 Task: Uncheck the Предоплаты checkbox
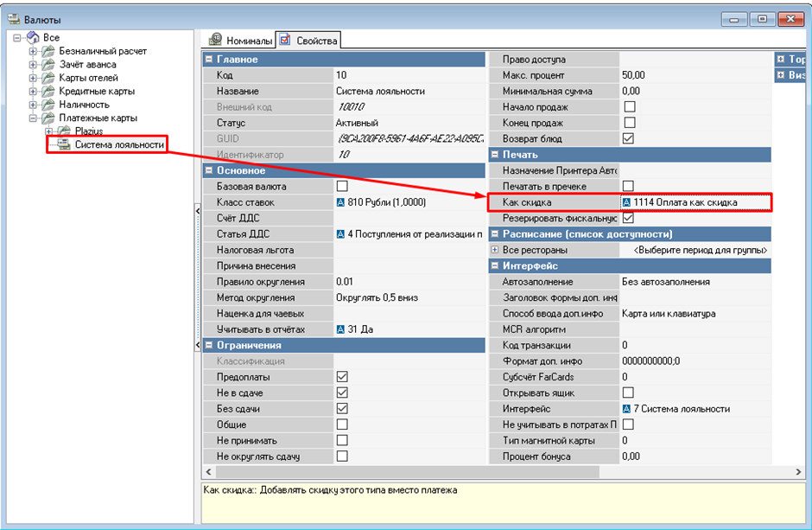pos(342,377)
